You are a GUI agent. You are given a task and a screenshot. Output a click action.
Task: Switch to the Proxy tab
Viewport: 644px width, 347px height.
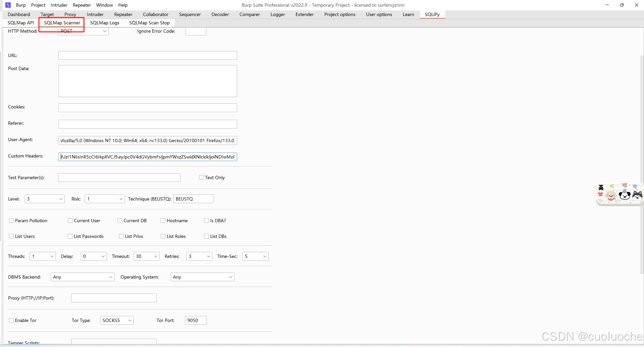tap(70, 14)
